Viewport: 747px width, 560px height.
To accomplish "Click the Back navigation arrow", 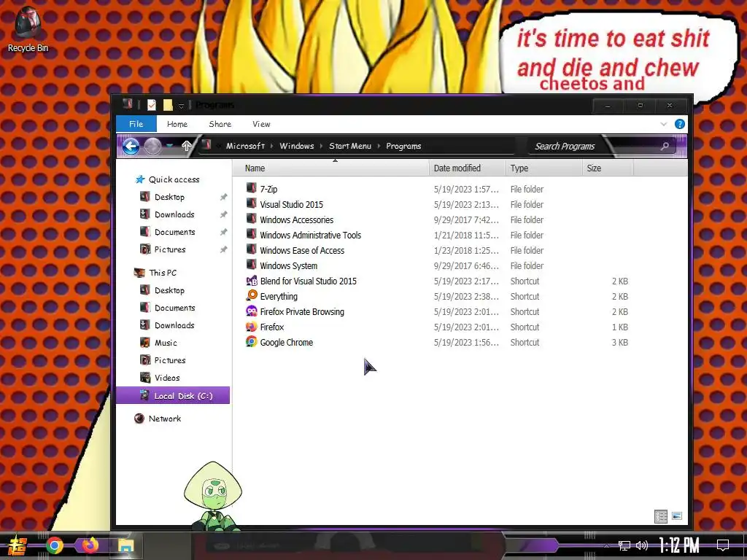I will coord(131,146).
